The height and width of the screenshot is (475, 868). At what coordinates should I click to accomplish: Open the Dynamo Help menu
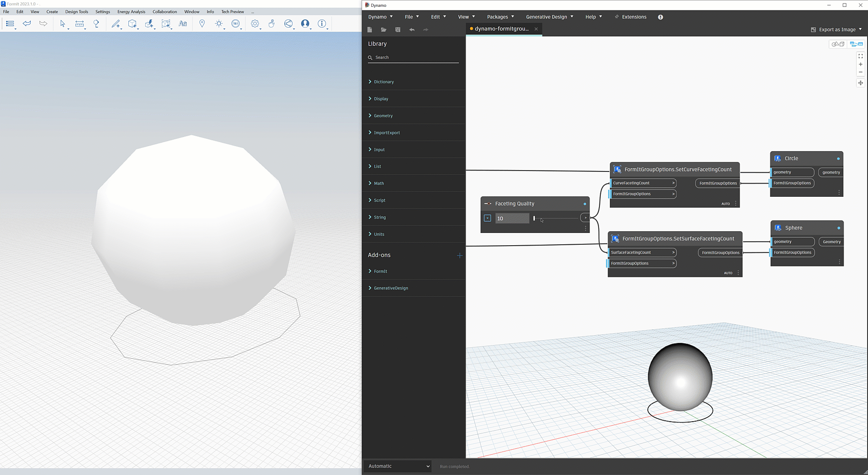click(x=594, y=17)
